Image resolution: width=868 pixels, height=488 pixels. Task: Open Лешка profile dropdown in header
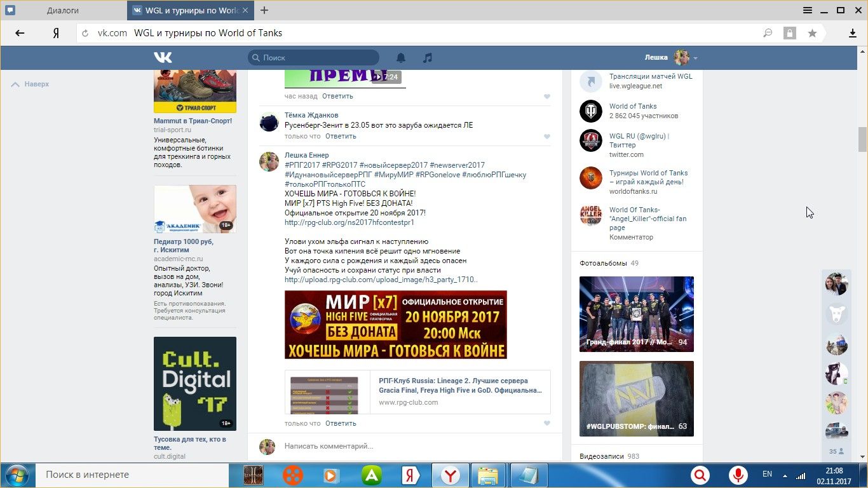click(x=671, y=57)
